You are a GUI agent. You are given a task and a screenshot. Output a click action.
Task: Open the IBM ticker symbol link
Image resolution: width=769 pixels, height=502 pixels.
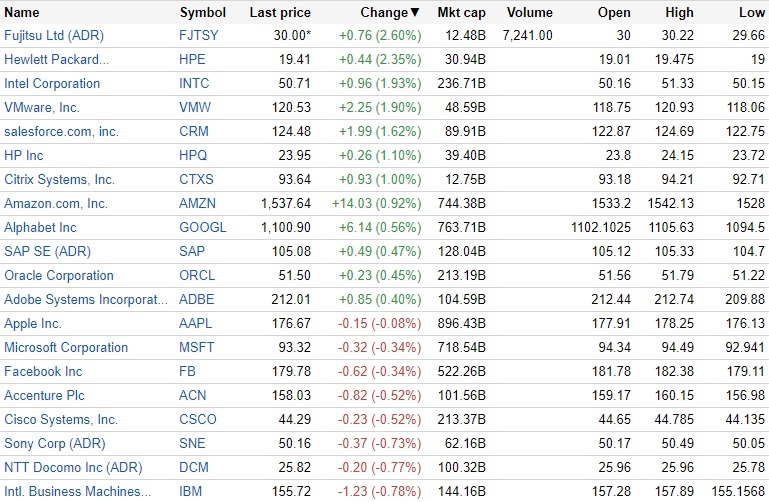tap(191, 492)
